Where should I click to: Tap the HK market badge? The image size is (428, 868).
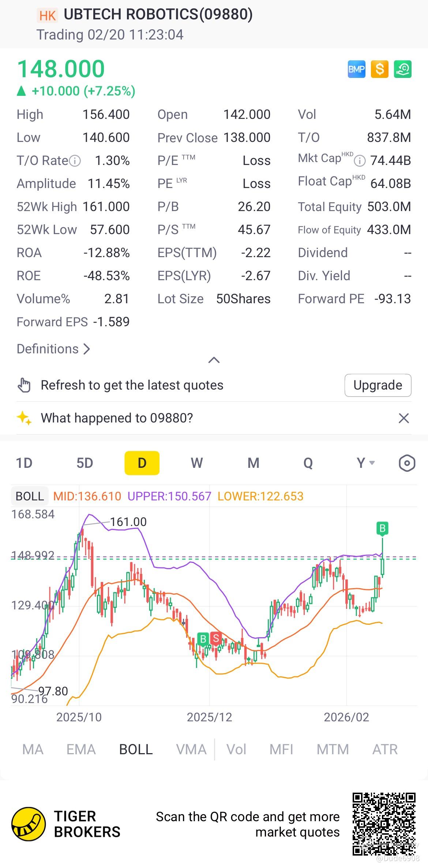pos(47,16)
